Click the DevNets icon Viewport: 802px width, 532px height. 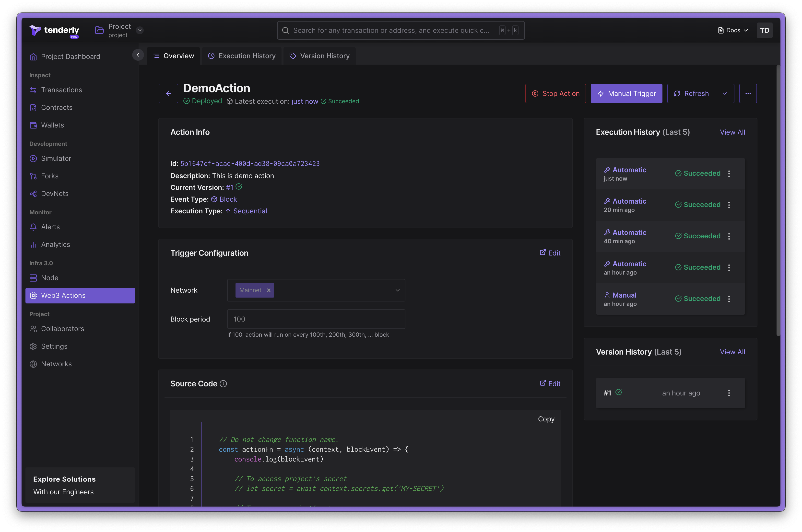point(33,194)
